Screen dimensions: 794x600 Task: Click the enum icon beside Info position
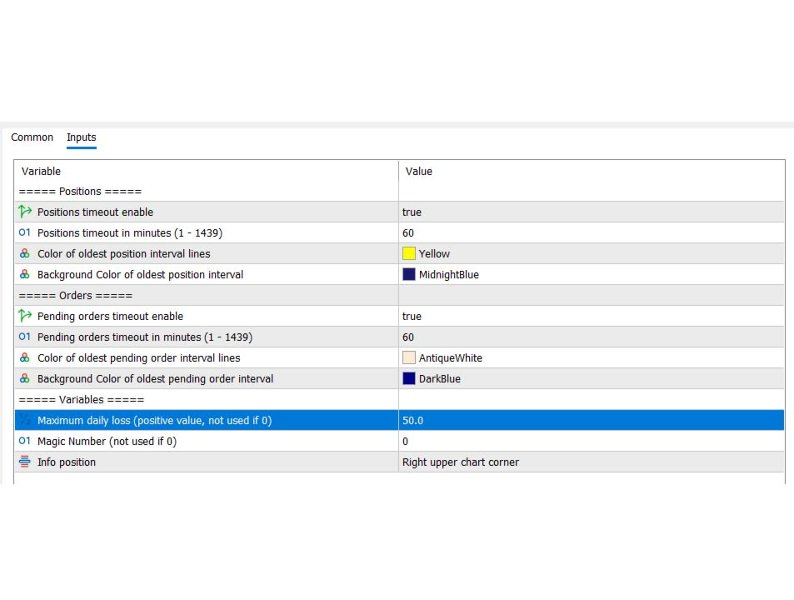pos(24,461)
